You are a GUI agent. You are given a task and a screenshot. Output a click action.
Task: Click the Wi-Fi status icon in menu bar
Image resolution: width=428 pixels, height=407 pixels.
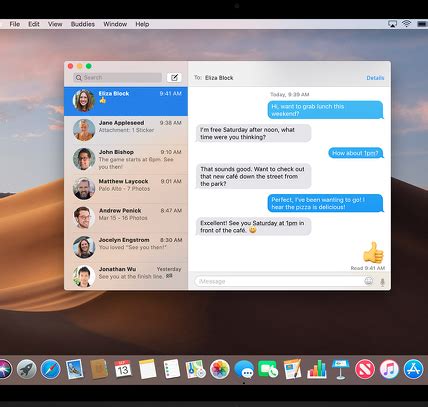[406, 24]
